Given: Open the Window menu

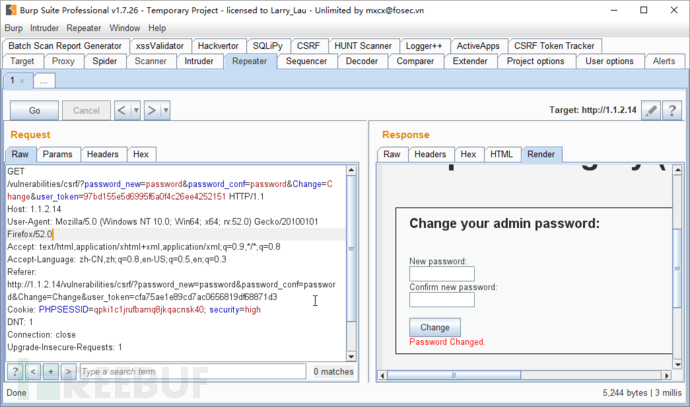Looking at the screenshot, I should [x=125, y=28].
